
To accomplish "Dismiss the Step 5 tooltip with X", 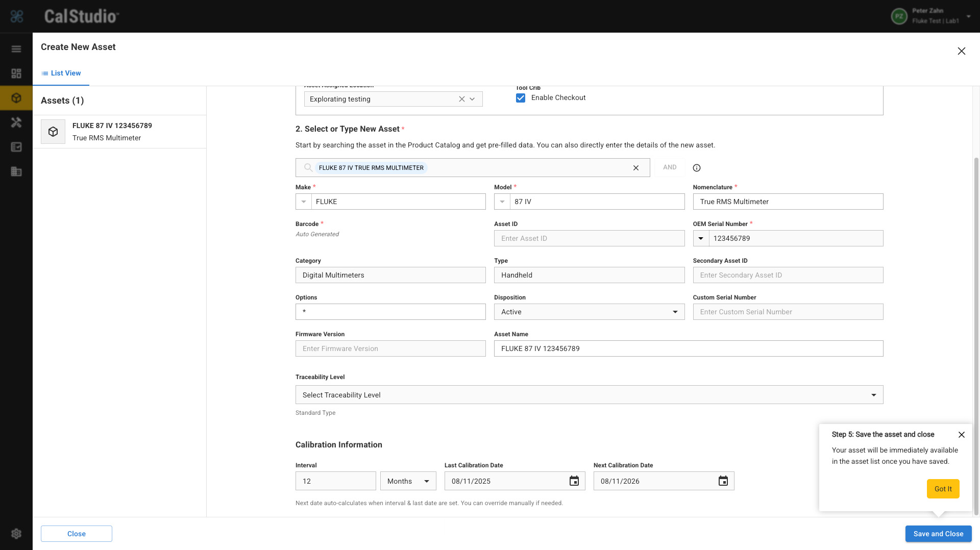I will [x=962, y=435].
